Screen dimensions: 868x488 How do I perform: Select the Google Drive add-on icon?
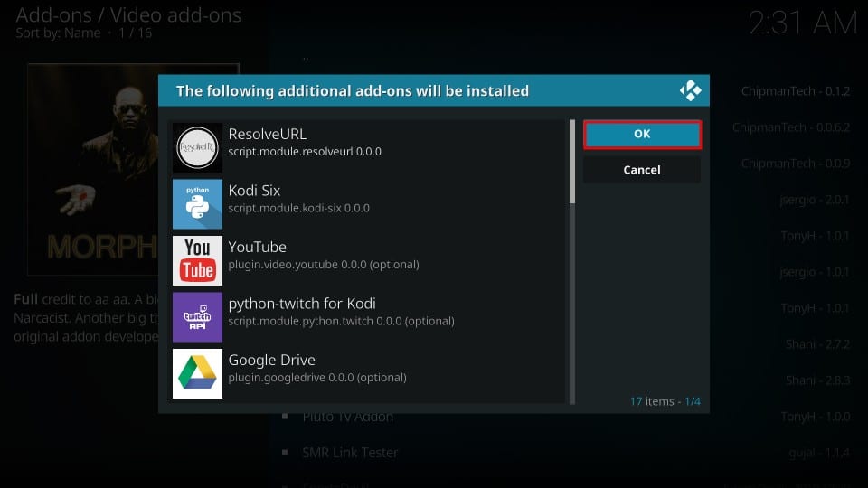pyautogui.click(x=197, y=373)
